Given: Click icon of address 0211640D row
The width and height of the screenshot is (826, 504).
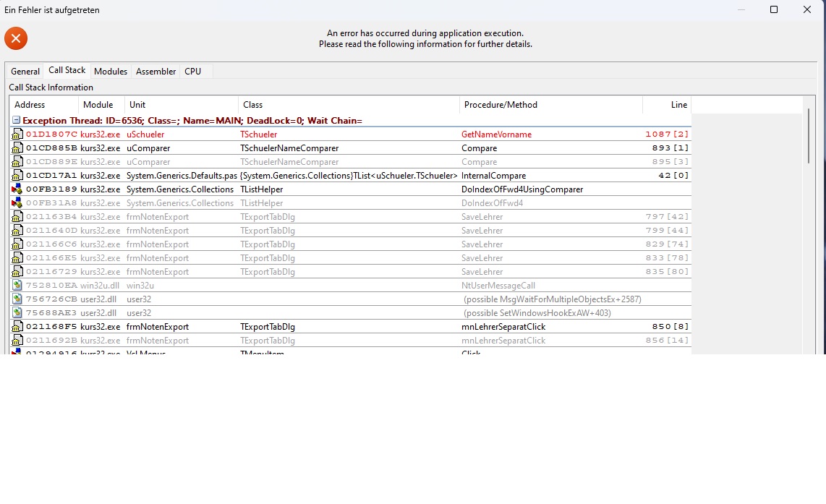Looking at the screenshot, I should tap(17, 230).
